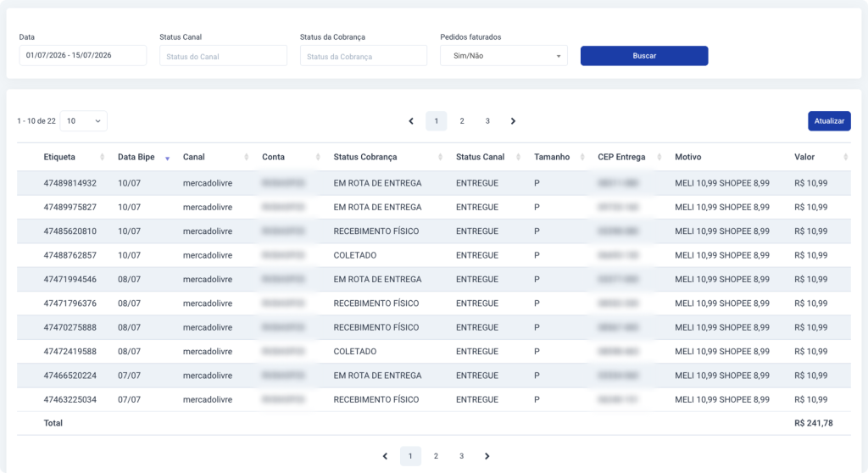
Task: Click the Buscar button
Action: [x=644, y=55]
